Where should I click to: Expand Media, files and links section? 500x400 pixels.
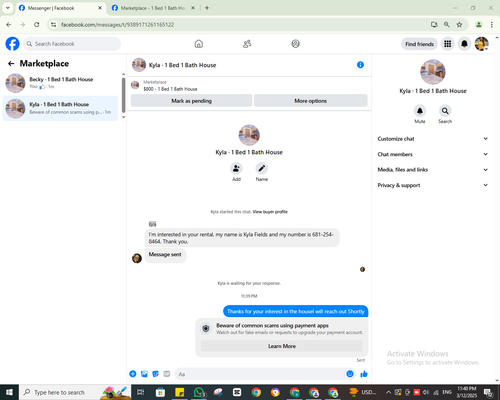pyautogui.click(x=432, y=169)
